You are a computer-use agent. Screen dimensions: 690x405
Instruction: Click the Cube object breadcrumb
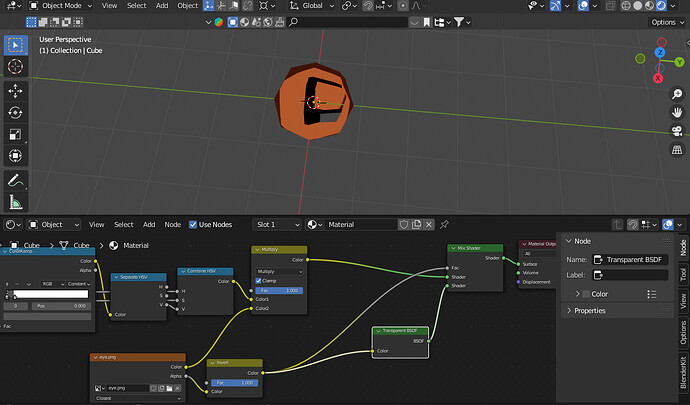pyautogui.click(x=26, y=245)
